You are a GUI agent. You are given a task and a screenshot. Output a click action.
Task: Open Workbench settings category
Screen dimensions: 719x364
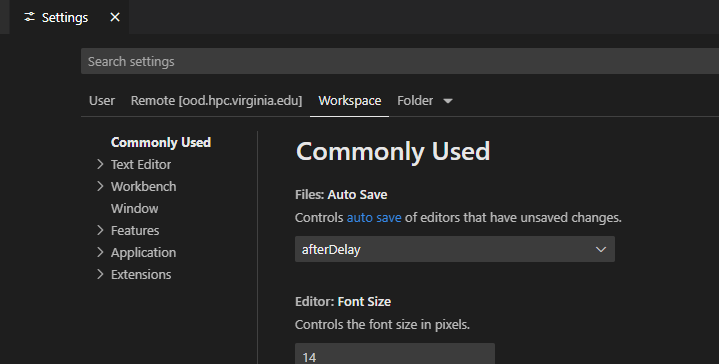tap(144, 187)
